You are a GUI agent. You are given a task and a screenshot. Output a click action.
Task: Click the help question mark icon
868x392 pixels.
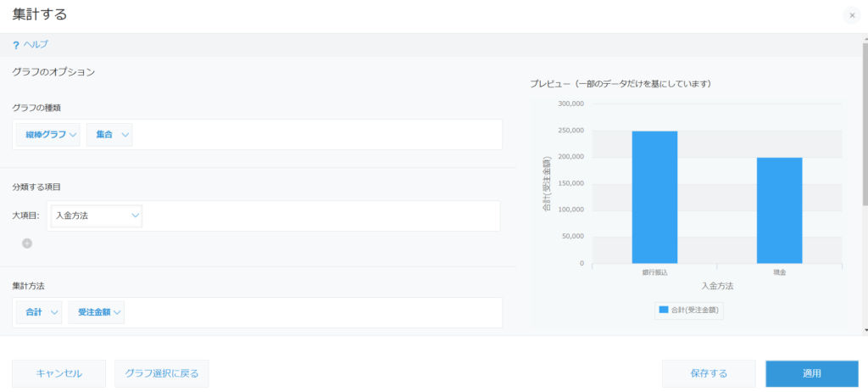click(15, 46)
